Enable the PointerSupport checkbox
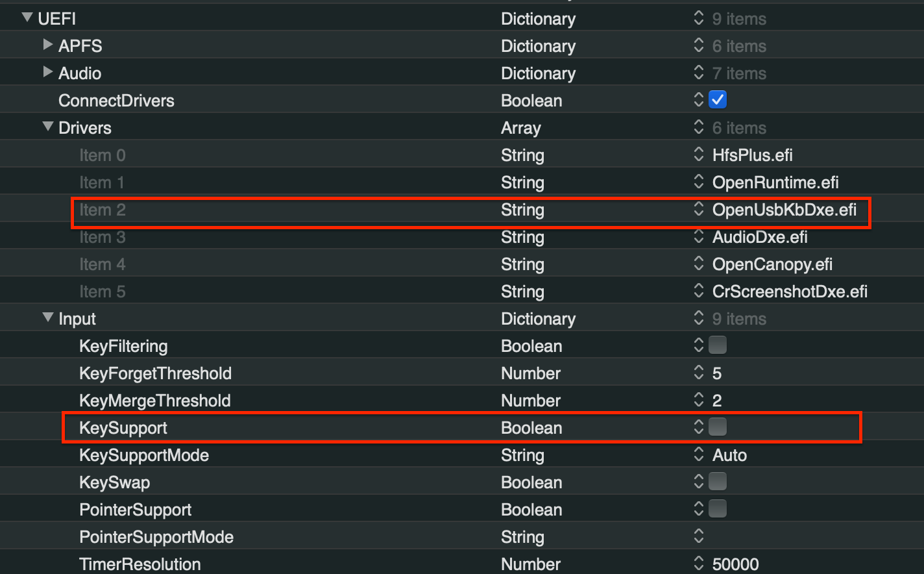 point(718,509)
